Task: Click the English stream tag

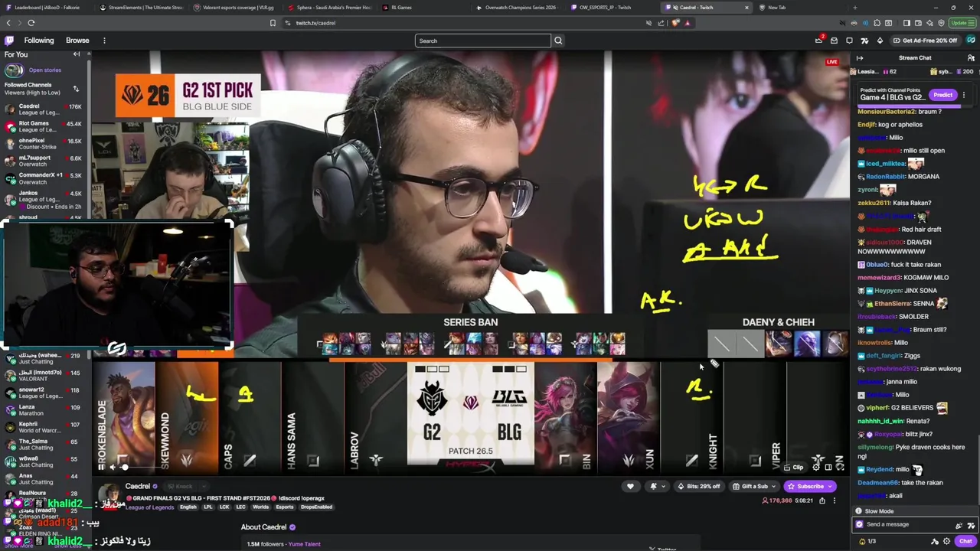Action: click(188, 507)
